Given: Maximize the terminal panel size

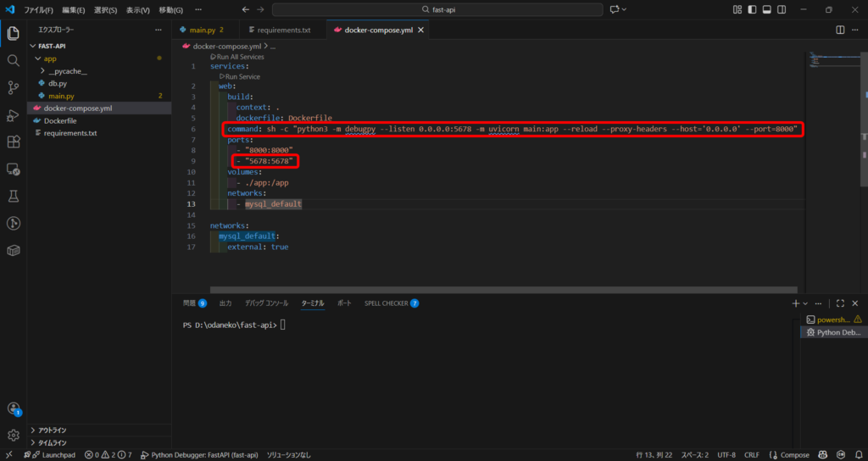Looking at the screenshot, I should [x=840, y=303].
